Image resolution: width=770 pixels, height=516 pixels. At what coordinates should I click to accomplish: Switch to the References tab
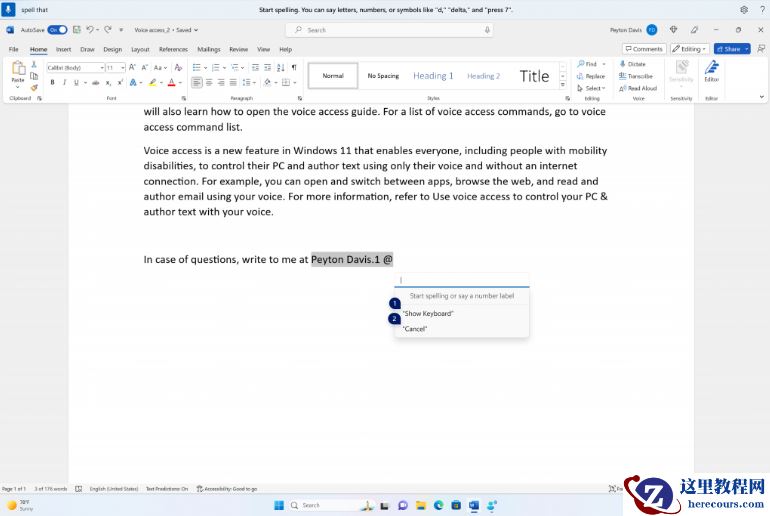pyautogui.click(x=173, y=49)
